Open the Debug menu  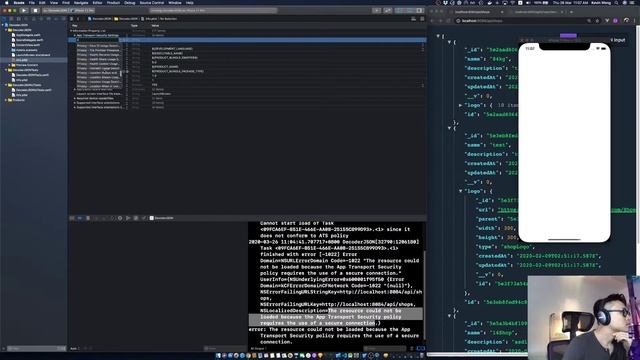[129, 2]
